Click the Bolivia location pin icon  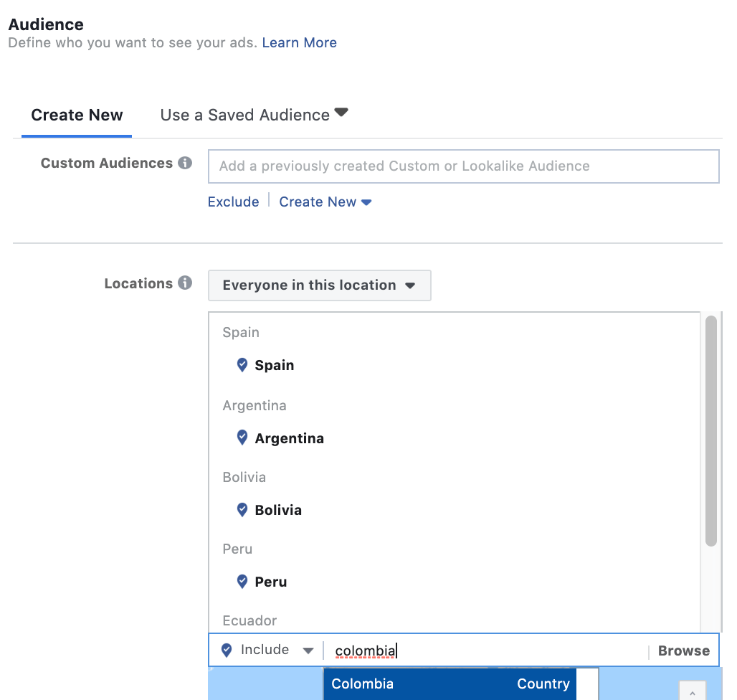[242, 510]
